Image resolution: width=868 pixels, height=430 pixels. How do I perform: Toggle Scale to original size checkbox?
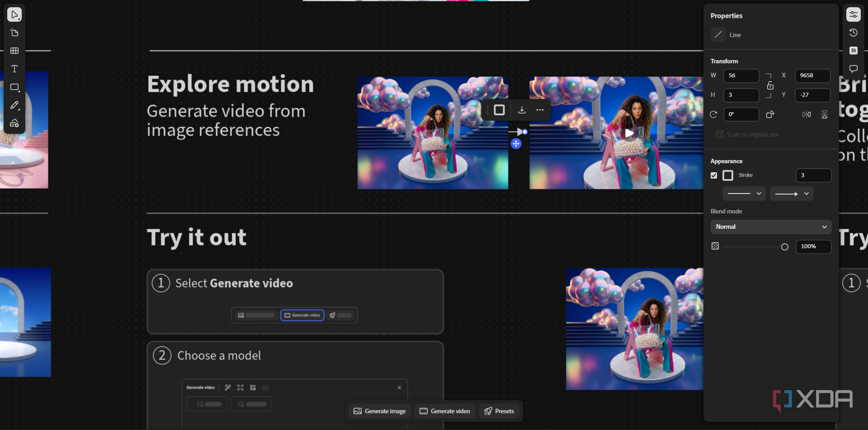pyautogui.click(x=720, y=134)
